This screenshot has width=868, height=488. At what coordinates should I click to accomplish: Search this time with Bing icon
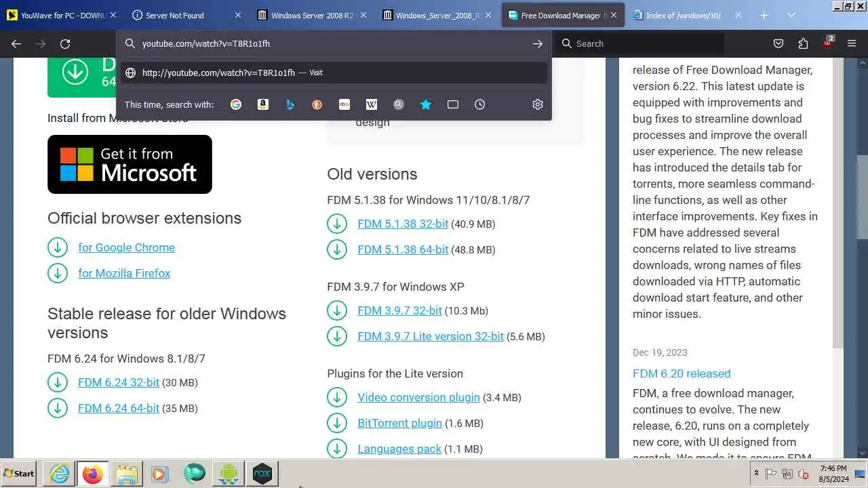tap(290, 104)
